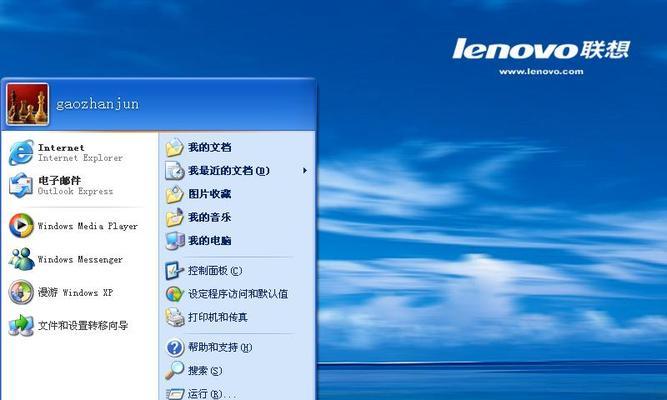Click the Internet Explorer subtitle text
This screenshot has height=400, width=667.
pyautogui.click(x=80, y=158)
